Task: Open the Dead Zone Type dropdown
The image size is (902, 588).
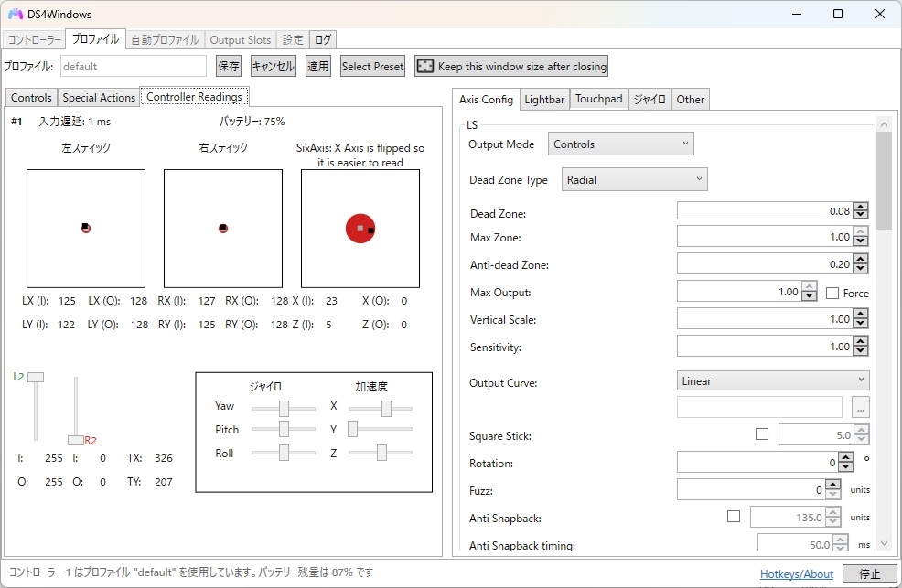Action: [635, 179]
